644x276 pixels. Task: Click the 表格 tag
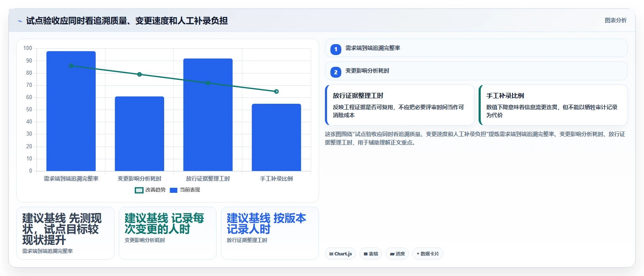[371, 254]
